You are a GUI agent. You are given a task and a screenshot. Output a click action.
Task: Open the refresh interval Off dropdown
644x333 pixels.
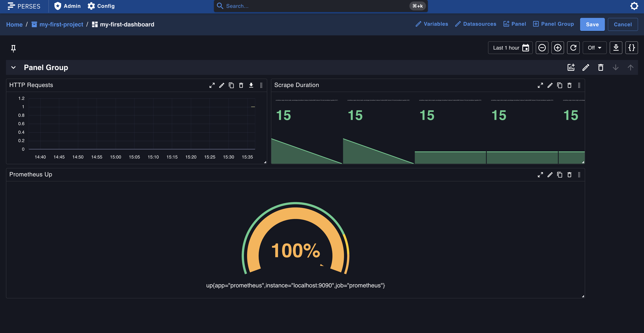(594, 48)
